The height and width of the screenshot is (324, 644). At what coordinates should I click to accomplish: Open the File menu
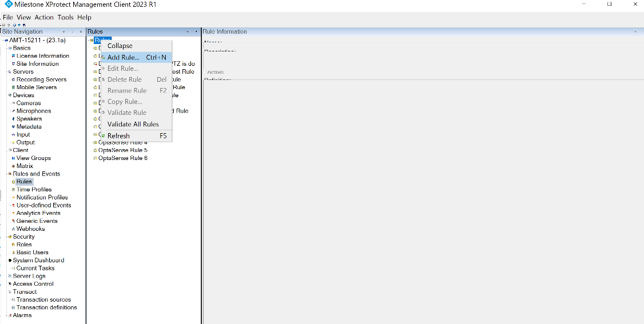[x=8, y=17]
